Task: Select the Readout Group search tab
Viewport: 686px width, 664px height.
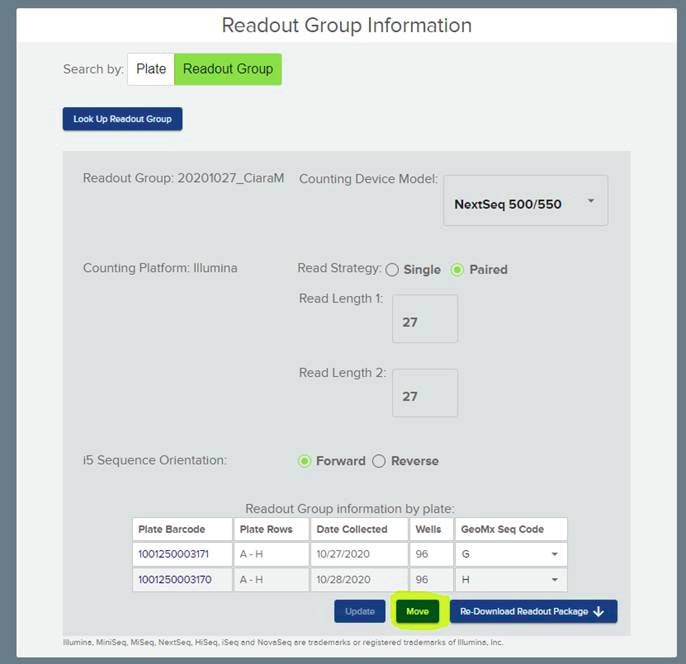Action: [x=227, y=69]
